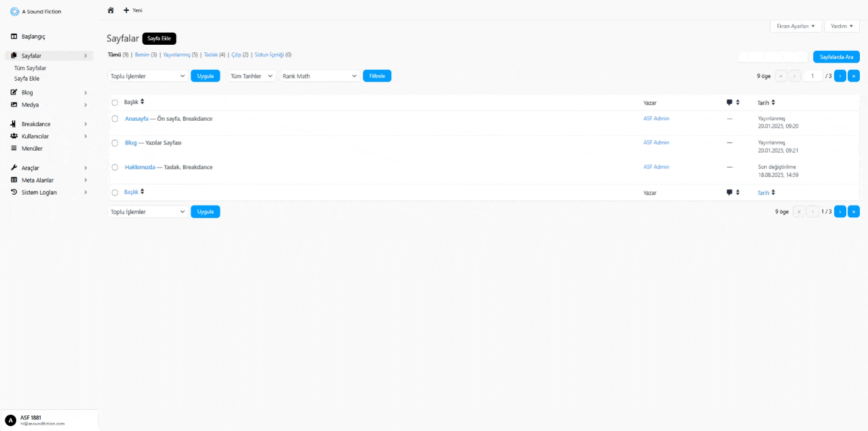This screenshot has height=431, width=868.
Task: Click the comments bubble icon in table header
Action: click(x=730, y=102)
